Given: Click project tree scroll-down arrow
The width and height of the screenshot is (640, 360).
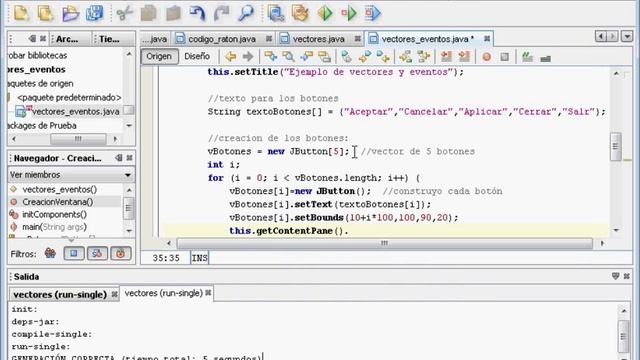Looking at the screenshot, I should pyautogui.click(x=129, y=126).
